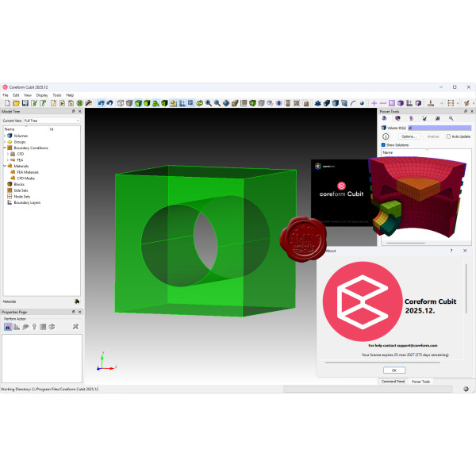Click the blue curved arc curve icon
Viewport: 476px width, 476px height.
click(x=353, y=103)
